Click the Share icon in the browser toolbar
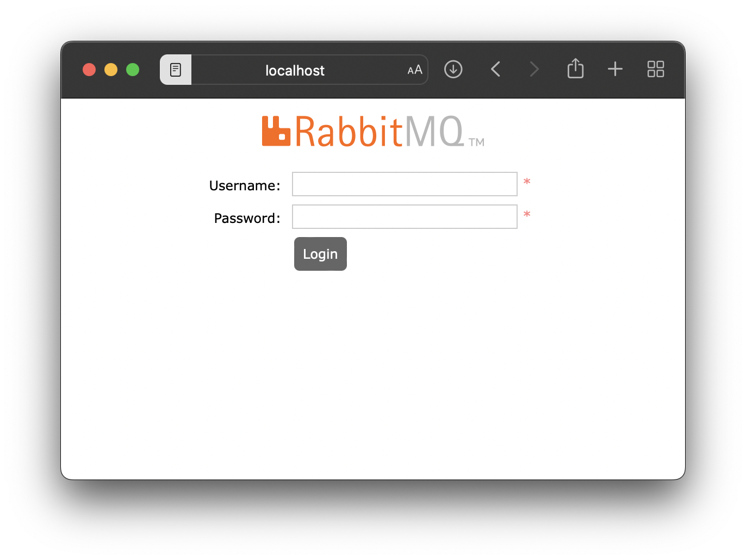Image resolution: width=746 pixels, height=560 pixels. 575,69
